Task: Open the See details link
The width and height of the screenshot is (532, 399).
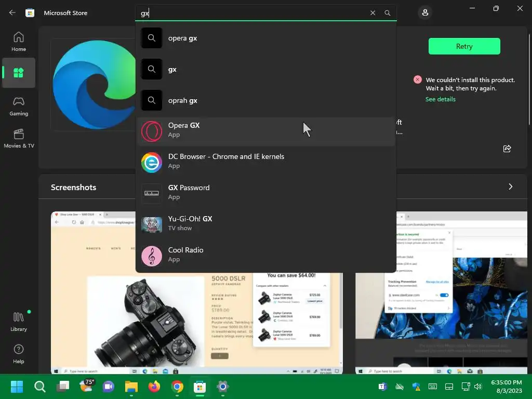Action: tap(441, 99)
